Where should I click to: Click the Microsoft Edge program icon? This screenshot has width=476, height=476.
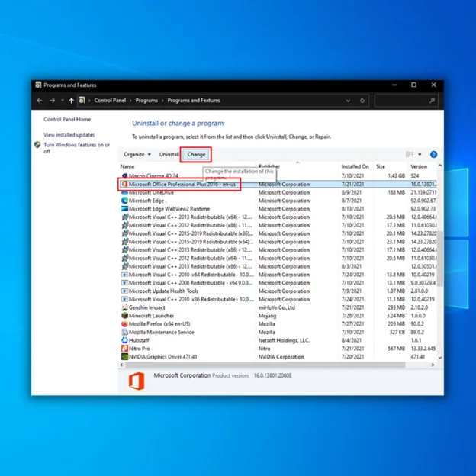coord(124,201)
